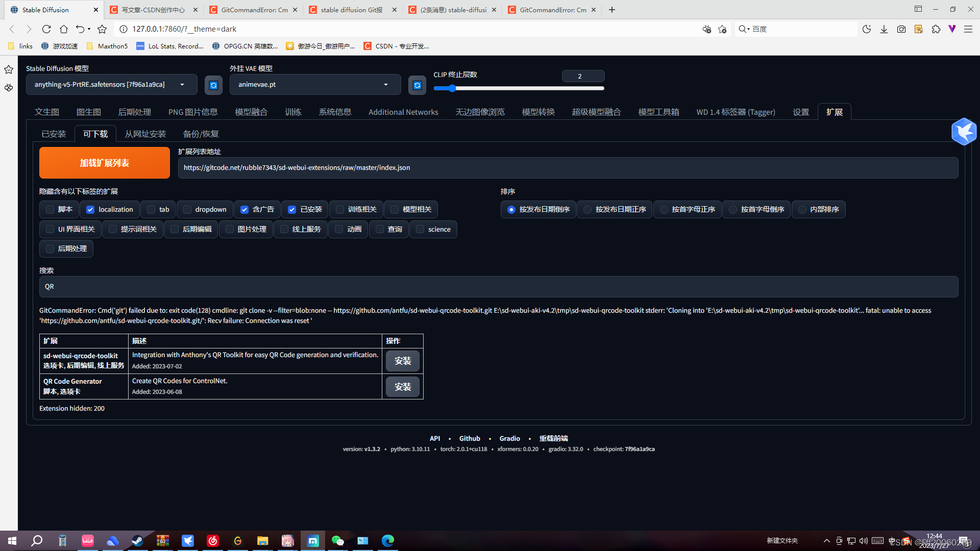This screenshot has width=980, height=551.
Task: Toggle browser dark mode via moon icon
Action: coord(866,29)
